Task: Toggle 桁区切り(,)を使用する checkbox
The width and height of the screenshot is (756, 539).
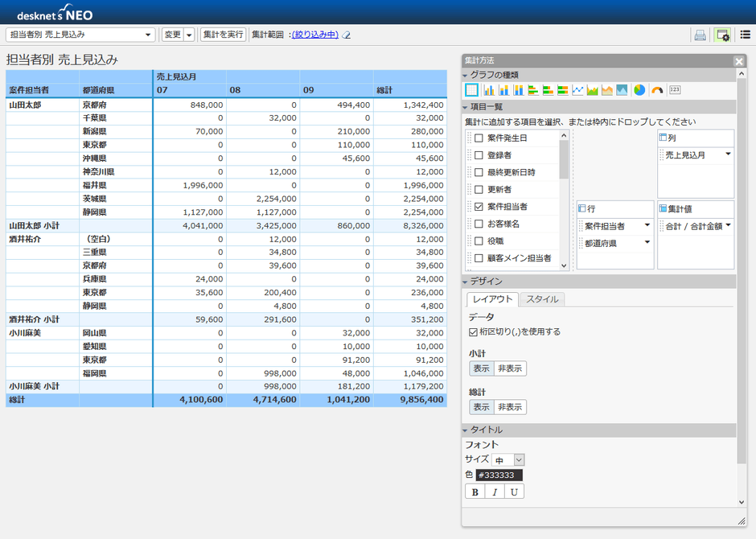Action: [473, 331]
